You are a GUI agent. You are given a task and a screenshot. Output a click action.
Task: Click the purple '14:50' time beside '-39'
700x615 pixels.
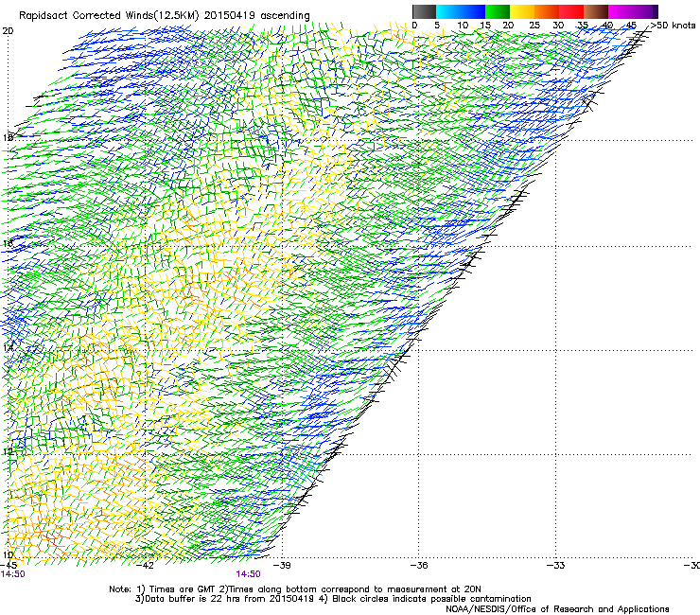click(248, 574)
